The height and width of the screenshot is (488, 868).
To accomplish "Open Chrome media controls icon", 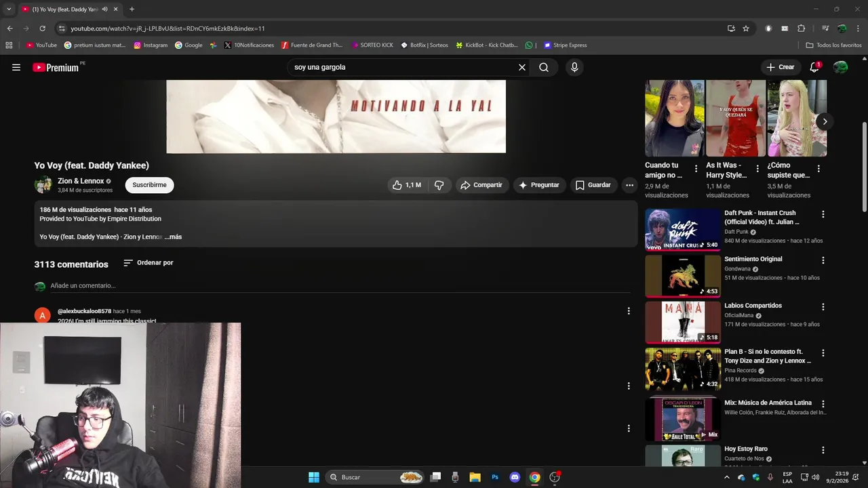I will [x=825, y=28].
